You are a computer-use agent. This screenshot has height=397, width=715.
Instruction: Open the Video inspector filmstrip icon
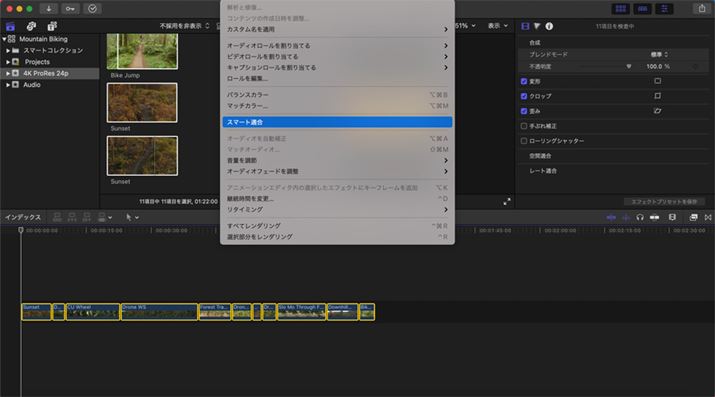tap(525, 26)
